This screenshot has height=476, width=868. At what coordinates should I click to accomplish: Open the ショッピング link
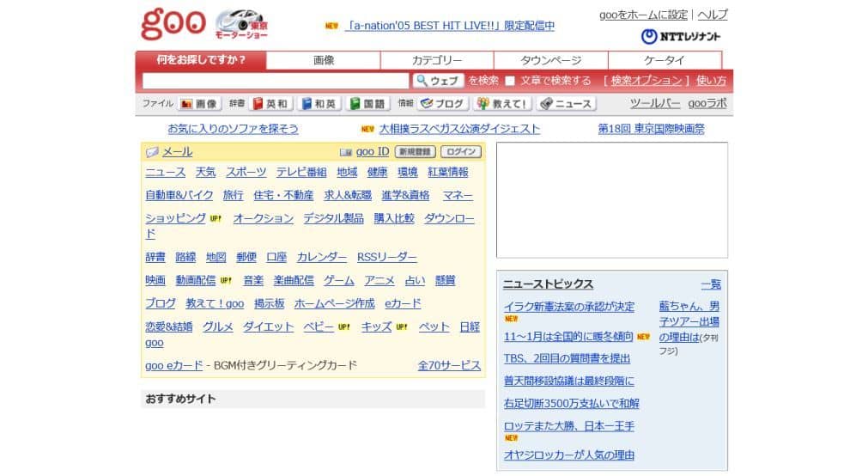(x=175, y=218)
